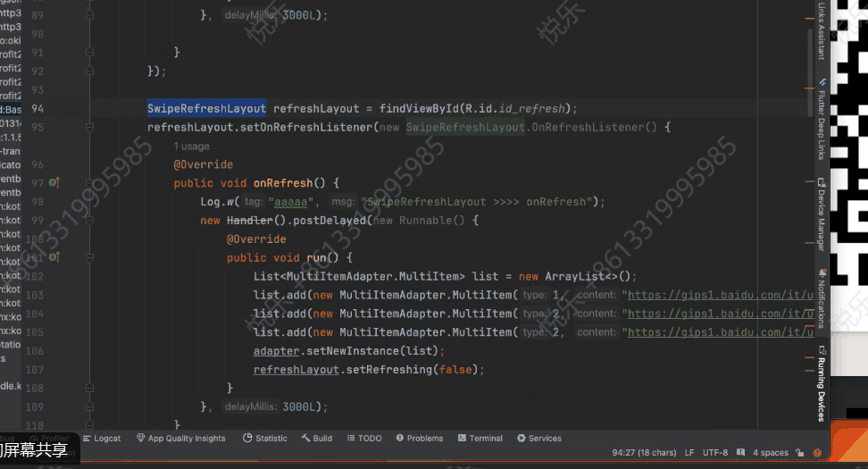Click the line number 106 in gutter

coord(34,350)
